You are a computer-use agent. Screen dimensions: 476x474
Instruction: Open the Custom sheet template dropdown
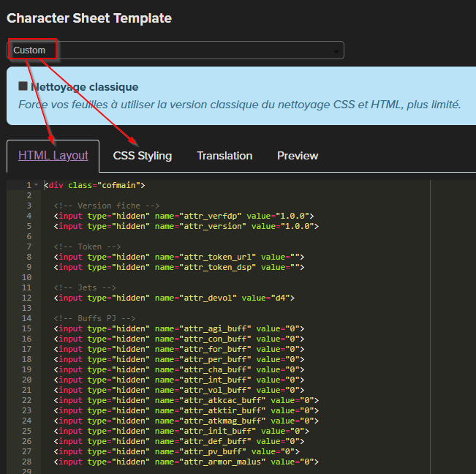175,50
